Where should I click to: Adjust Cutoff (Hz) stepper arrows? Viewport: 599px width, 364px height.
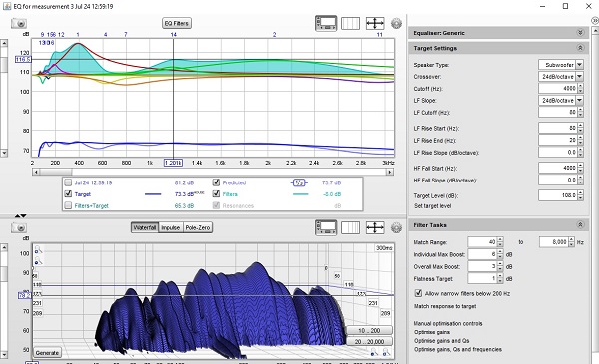click(580, 88)
